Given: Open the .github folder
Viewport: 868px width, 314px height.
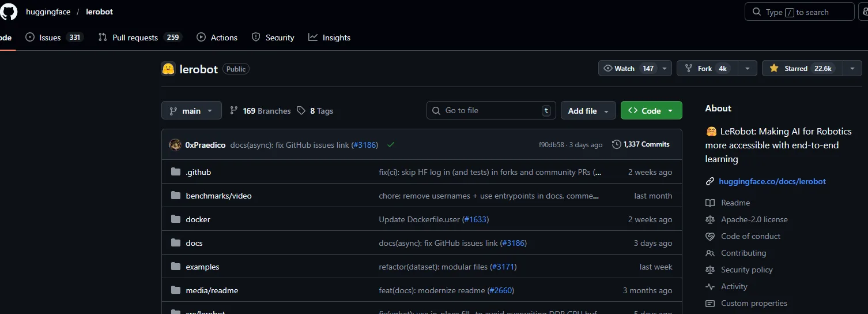Looking at the screenshot, I should click(x=198, y=172).
